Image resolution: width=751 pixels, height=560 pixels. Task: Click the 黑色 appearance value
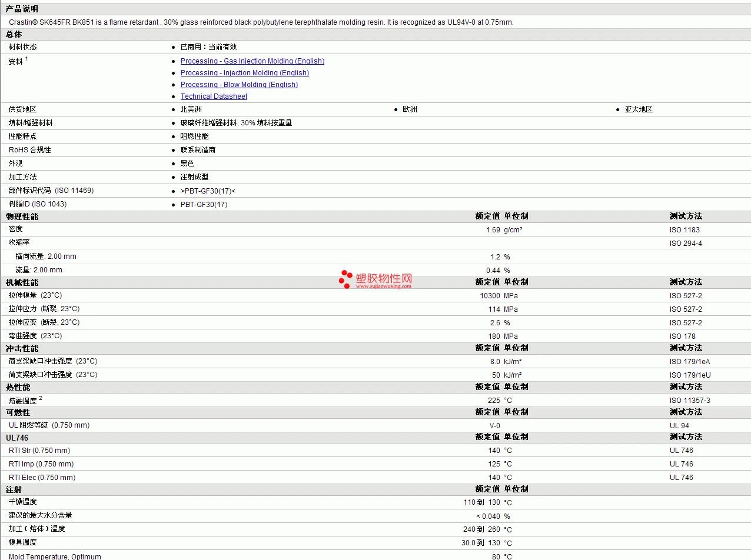187,164
